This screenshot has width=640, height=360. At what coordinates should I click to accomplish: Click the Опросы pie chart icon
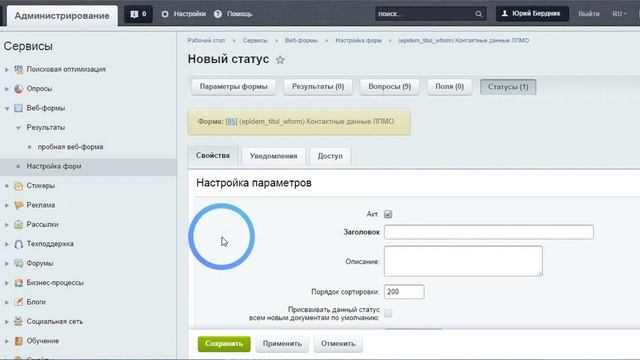pos(18,89)
